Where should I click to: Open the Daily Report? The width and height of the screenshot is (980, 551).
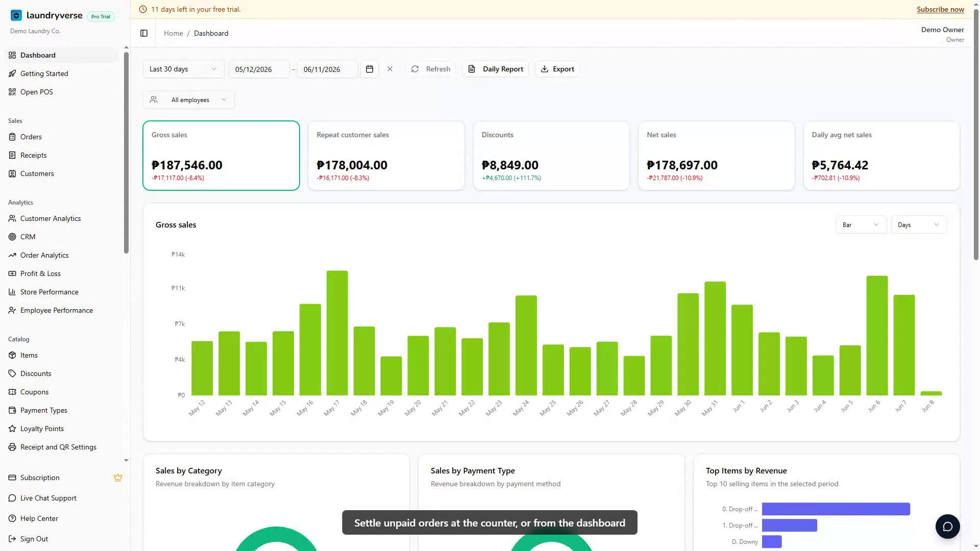[x=496, y=69]
